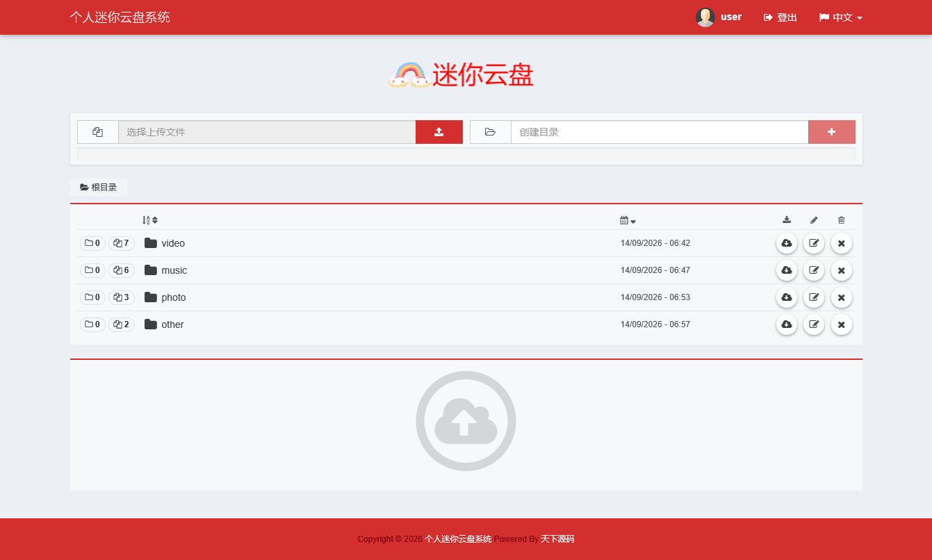
Task: Rename the music folder with edit icon
Action: click(x=814, y=270)
